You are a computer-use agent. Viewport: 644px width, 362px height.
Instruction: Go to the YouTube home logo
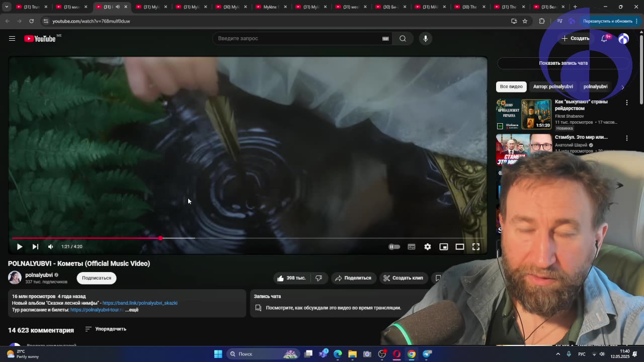40,39
